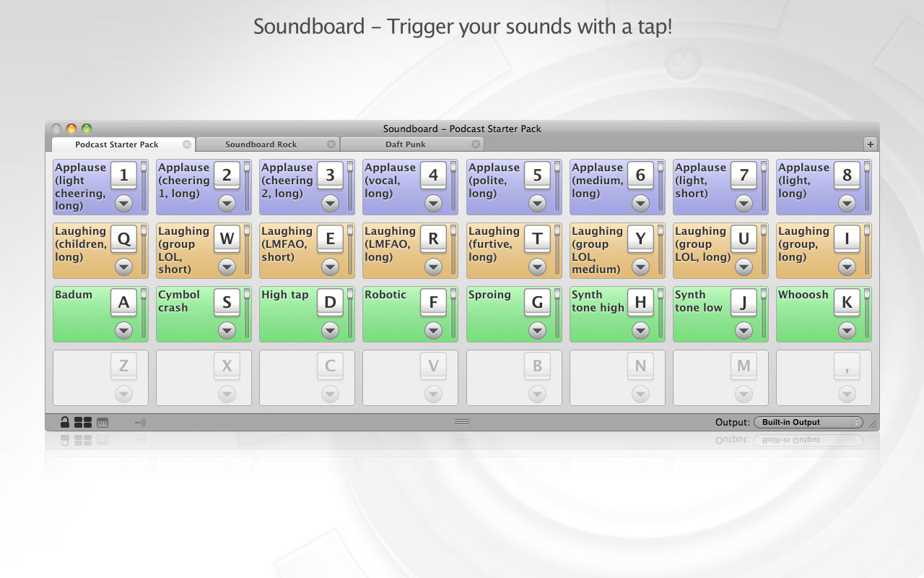
Task: Tap the 5 key for Applause polite
Action: 537,176
